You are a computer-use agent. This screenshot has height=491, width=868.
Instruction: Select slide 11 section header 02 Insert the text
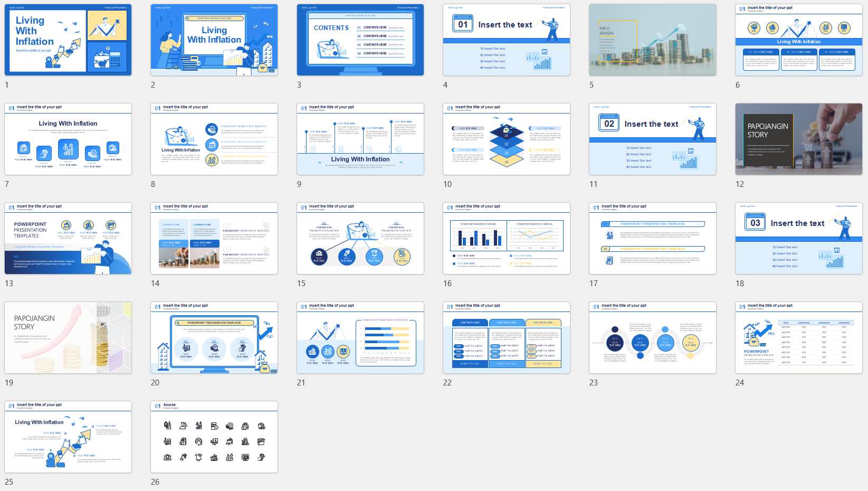(x=653, y=139)
